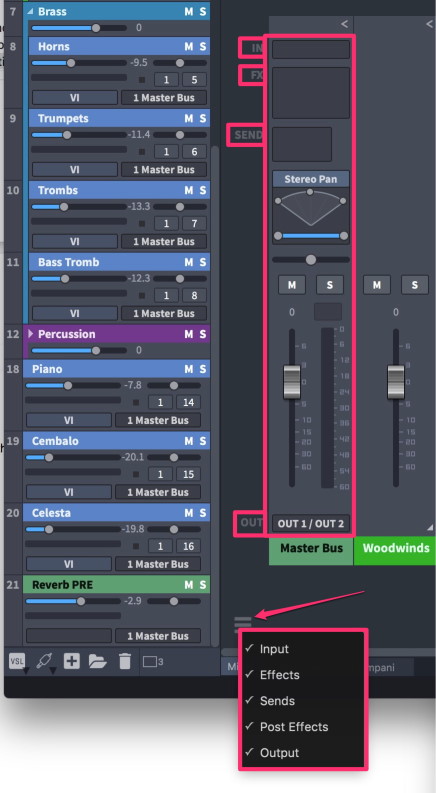Image resolution: width=436 pixels, height=793 pixels.
Task: Click the Cembalo volume value -20.1
Action: [133, 457]
